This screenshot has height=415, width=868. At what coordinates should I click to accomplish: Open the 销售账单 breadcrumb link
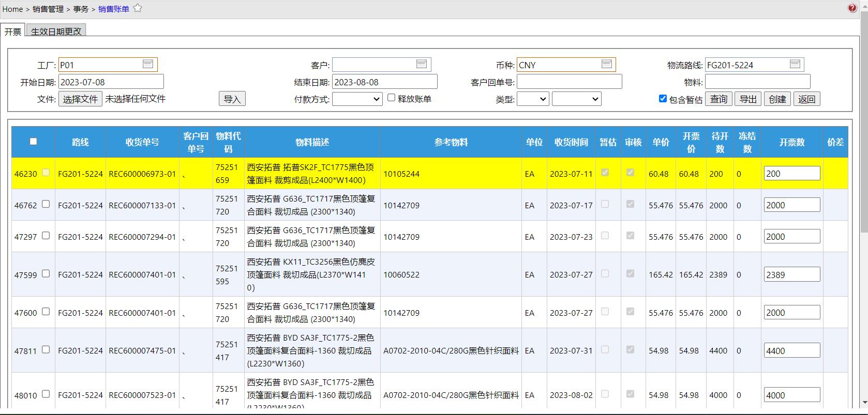point(114,9)
